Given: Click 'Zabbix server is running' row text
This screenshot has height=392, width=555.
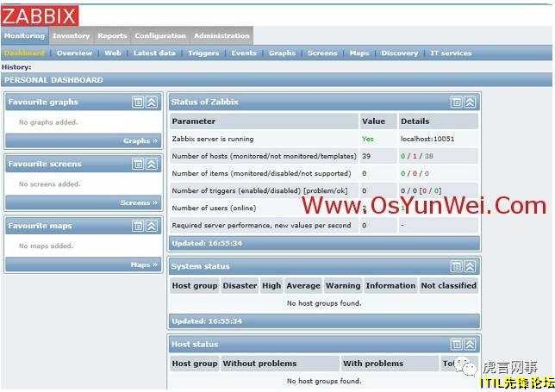Looking at the screenshot, I should point(213,139).
